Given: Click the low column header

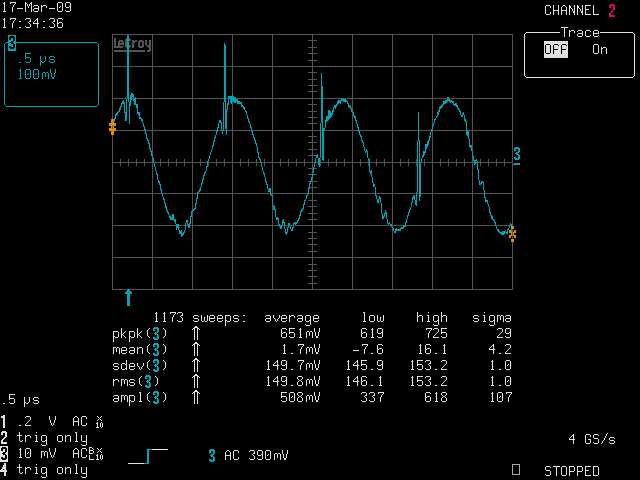Looking at the screenshot, I should [x=373, y=318].
